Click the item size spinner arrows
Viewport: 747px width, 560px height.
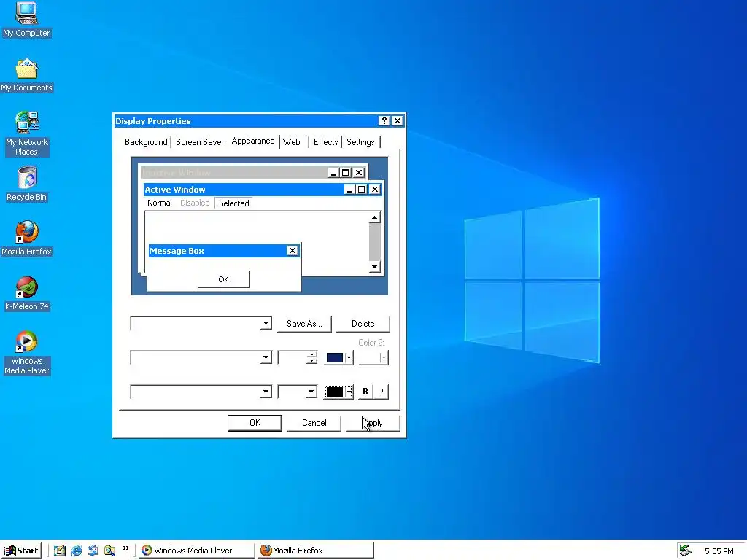pyautogui.click(x=311, y=357)
